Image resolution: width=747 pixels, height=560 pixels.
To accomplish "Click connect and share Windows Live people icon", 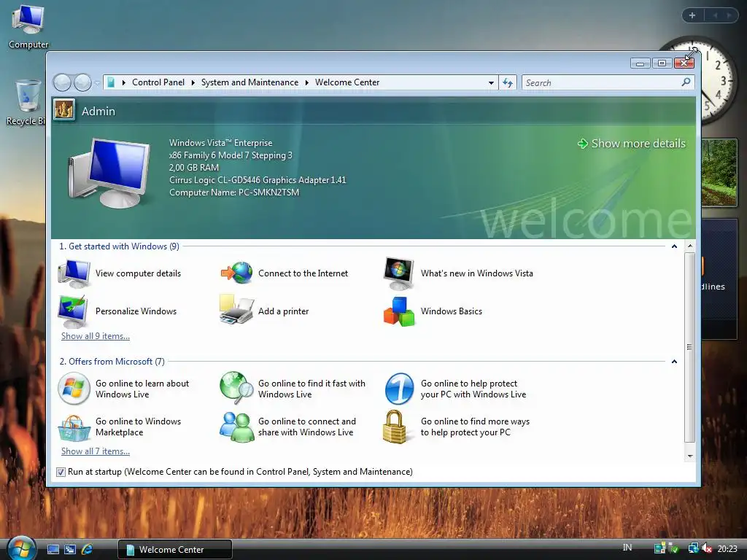I will tap(237, 427).
